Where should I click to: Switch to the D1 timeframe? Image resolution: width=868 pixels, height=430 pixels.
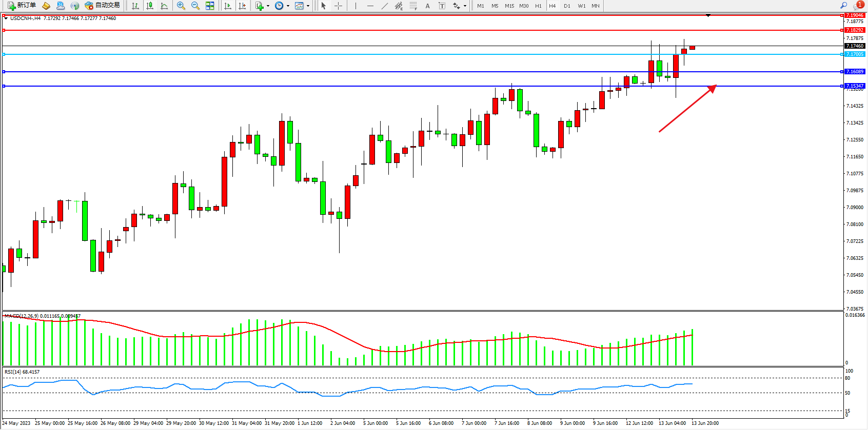click(567, 6)
